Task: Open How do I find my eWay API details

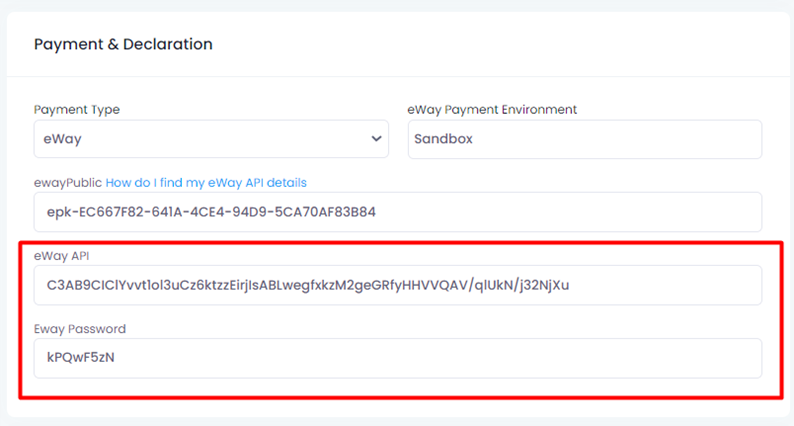Action: point(206,182)
